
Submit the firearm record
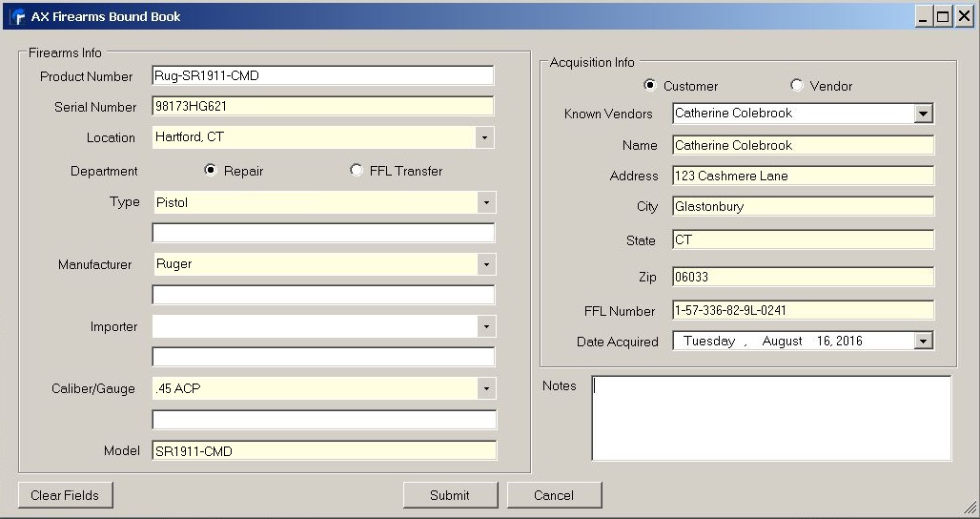click(450, 495)
